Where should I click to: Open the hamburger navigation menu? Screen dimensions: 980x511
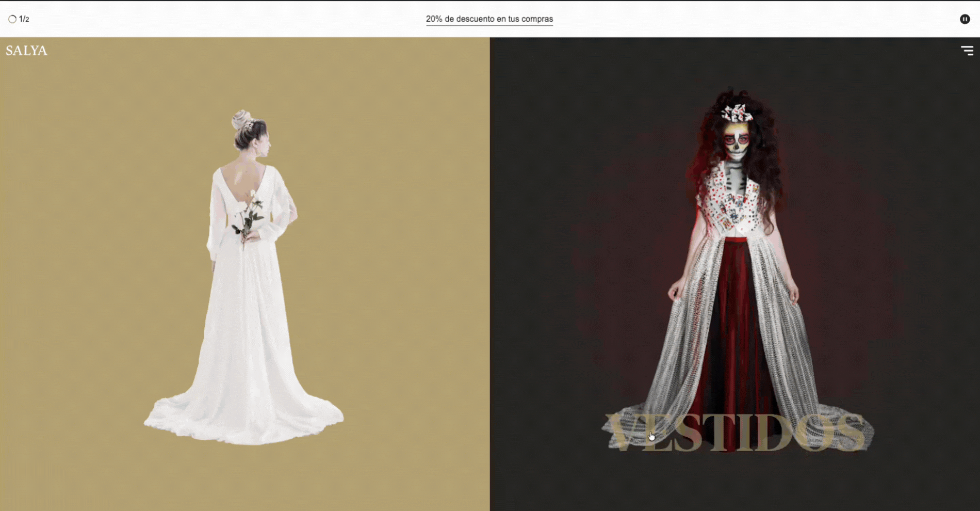tap(967, 50)
